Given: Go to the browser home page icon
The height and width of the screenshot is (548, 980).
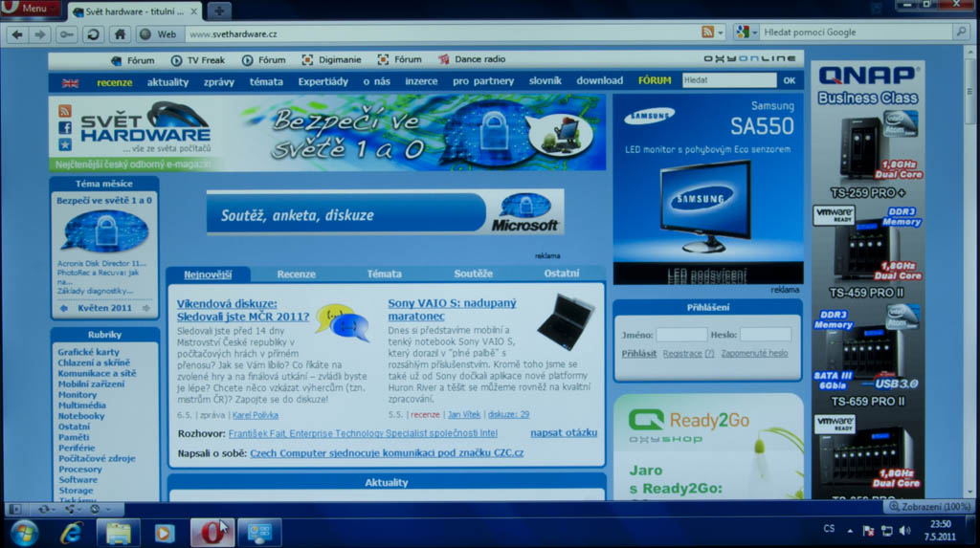Looking at the screenshot, I should coord(120,33).
